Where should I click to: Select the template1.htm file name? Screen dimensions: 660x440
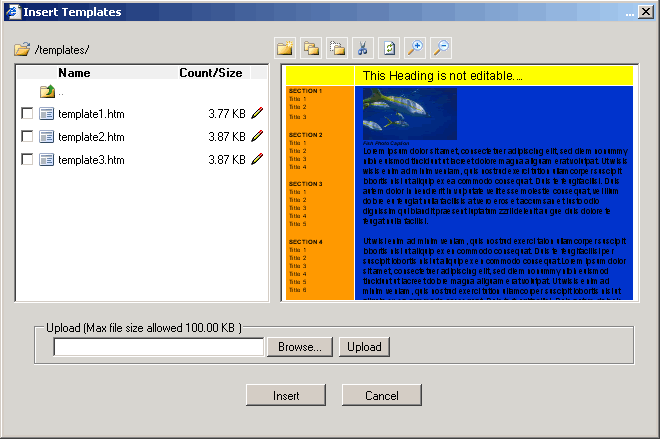91,114
